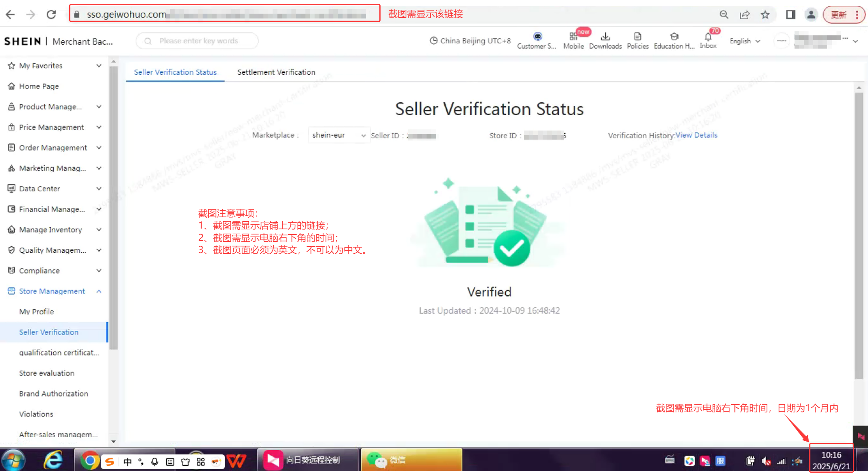
Task: Open the Mobile QR code icon
Action: pos(573,37)
